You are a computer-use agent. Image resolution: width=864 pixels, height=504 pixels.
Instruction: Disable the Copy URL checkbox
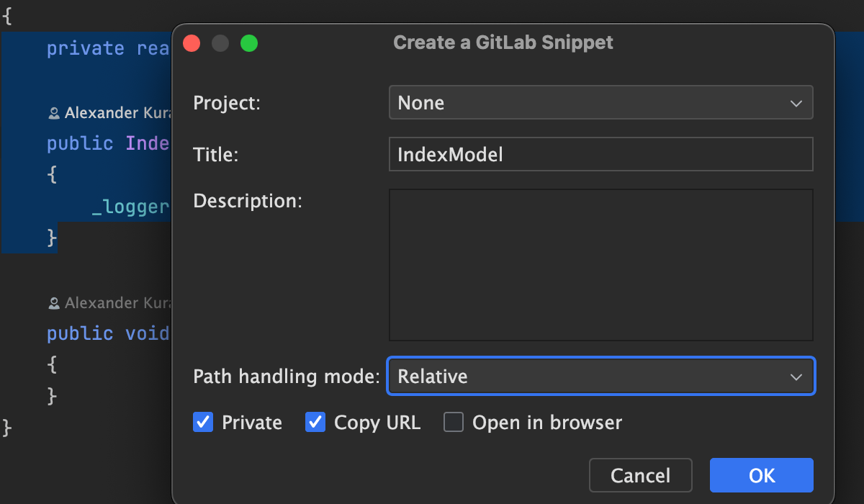tap(315, 423)
